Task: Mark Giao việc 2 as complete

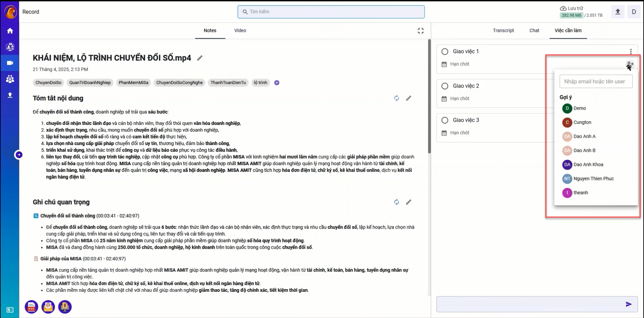Action: coord(445,86)
